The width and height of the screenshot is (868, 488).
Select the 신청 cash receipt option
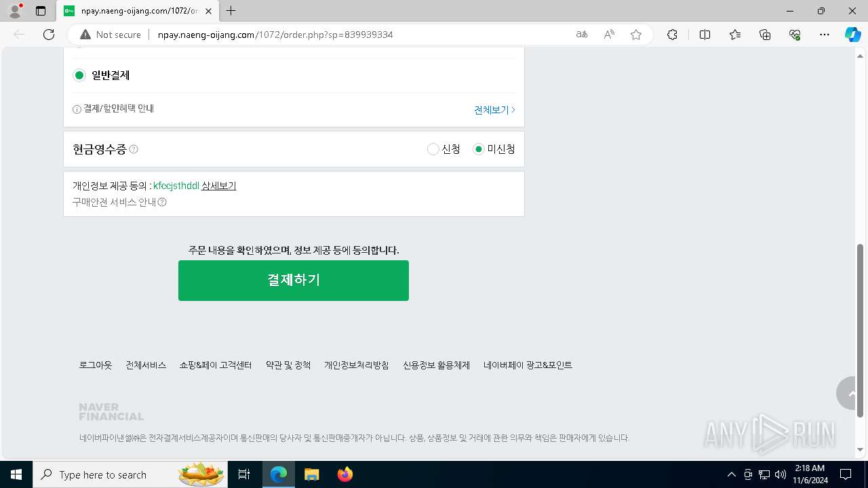point(433,149)
